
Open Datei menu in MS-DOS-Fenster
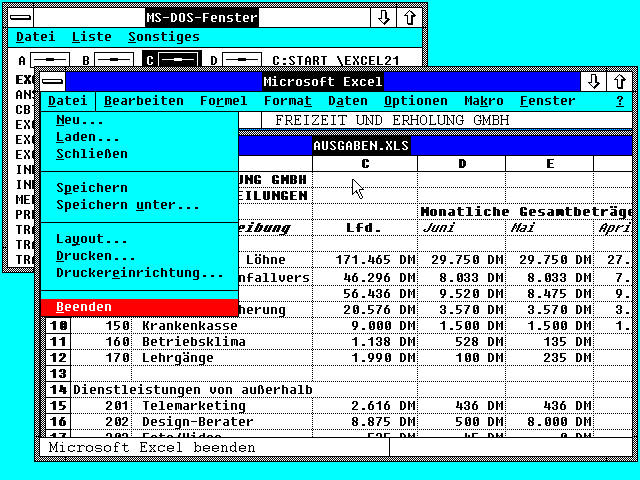point(36,37)
